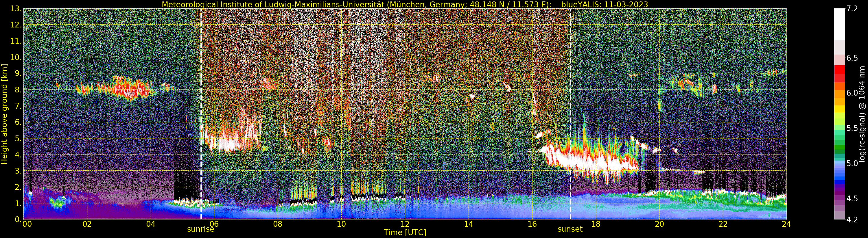Click the 'Height above ground [km]' axis label

(4, 114)
